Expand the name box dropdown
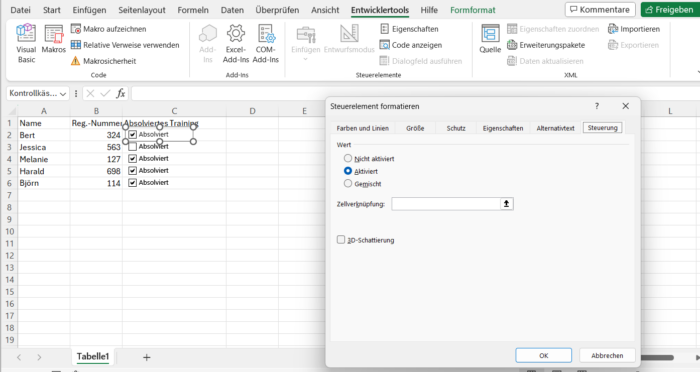This screenshot has height=372, width=700. coord(63,94)
